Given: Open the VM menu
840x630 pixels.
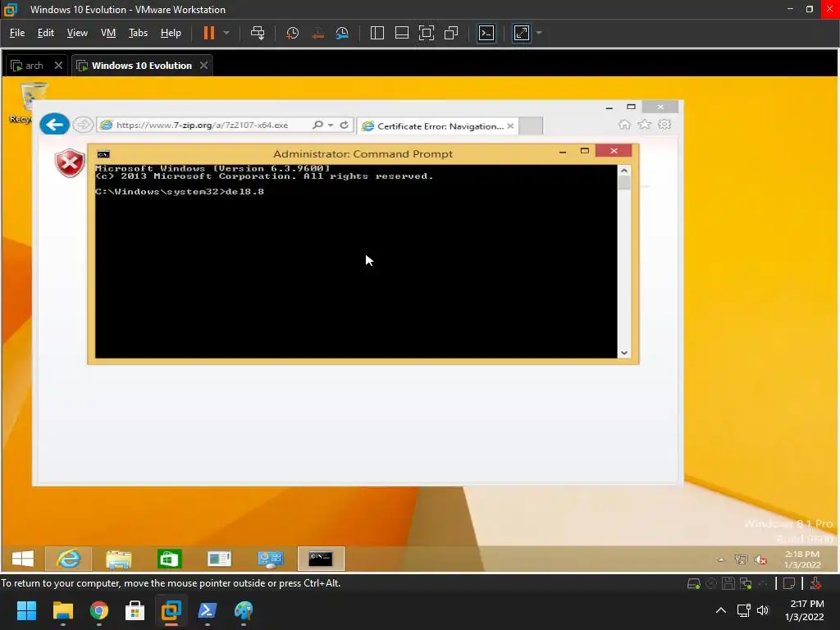Looking at the screenshot, I should tap(108, 33).
